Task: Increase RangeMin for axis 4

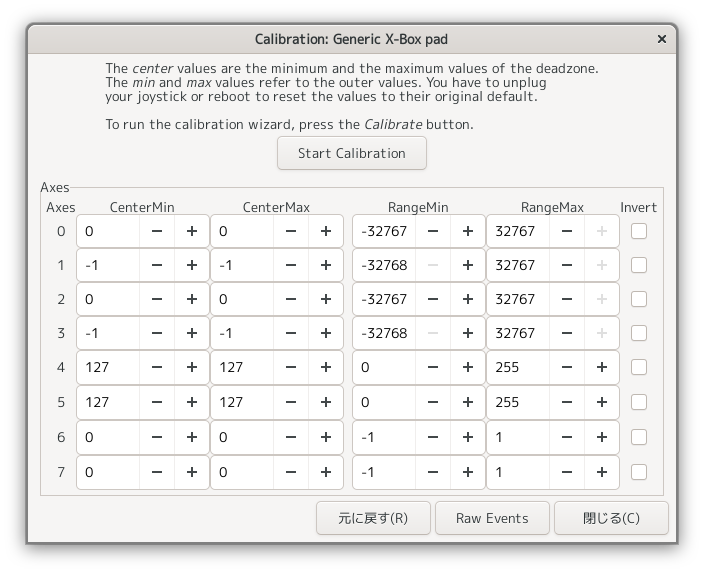Action: [x=467, y=367]
